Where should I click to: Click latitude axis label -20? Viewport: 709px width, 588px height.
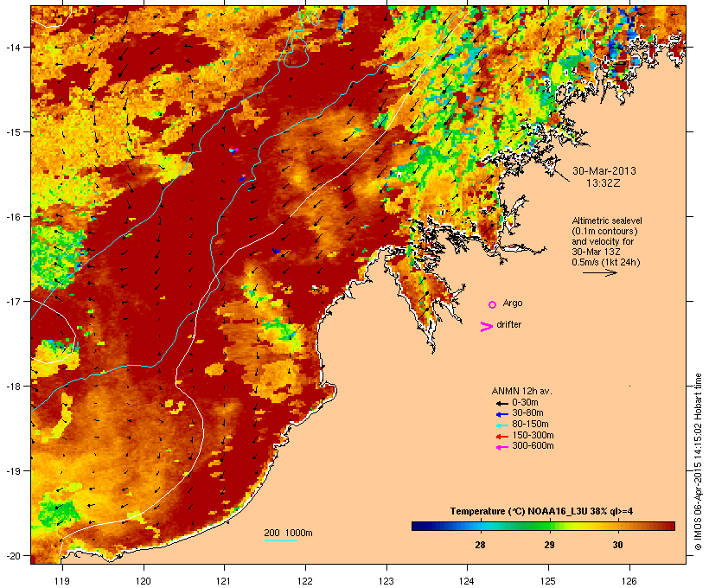point(12,556)
